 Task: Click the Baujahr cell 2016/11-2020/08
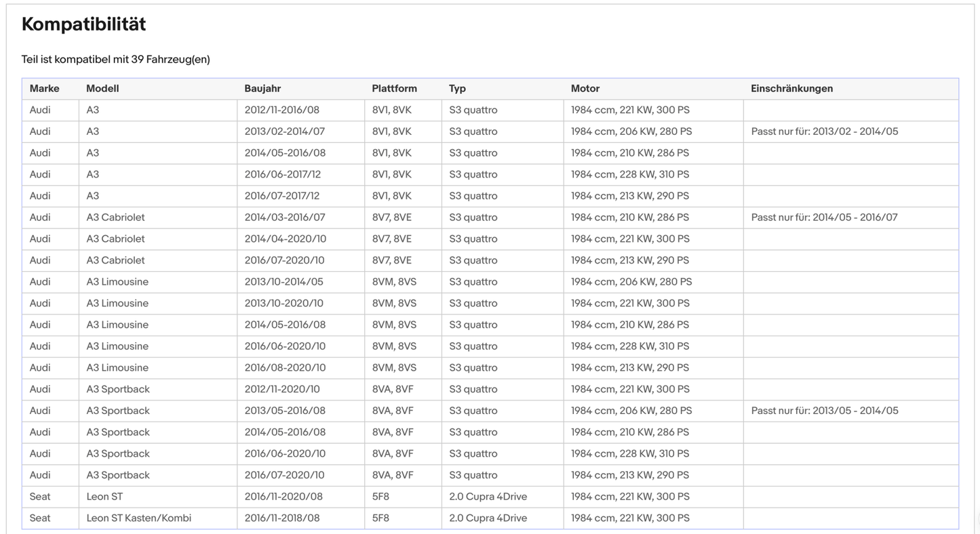[283, 497]
